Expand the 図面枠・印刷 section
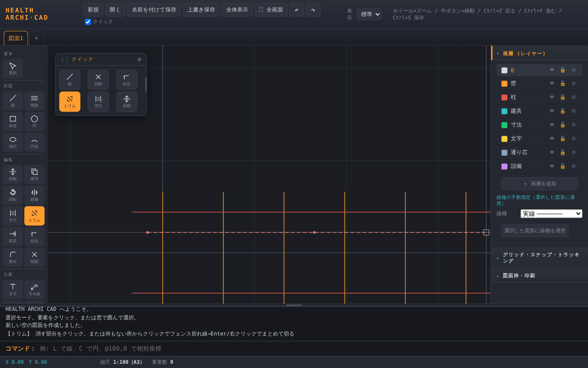The height and width of the screenshot is (368, 588). click(x=539, y=276)
